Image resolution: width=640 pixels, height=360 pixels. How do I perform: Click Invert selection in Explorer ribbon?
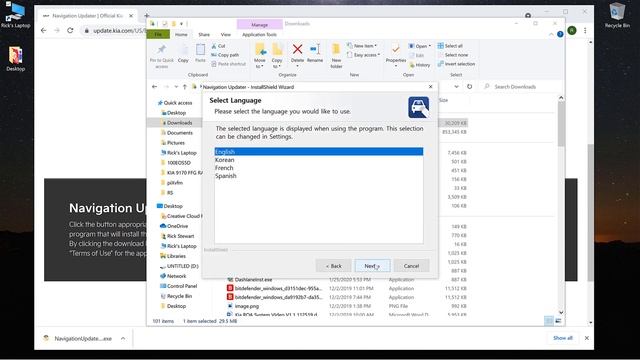(456, 64)
